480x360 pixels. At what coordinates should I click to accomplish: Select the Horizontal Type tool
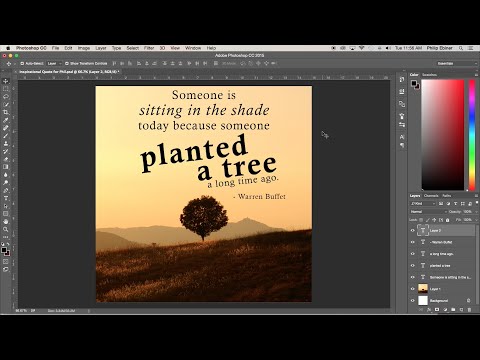point(6,198)
